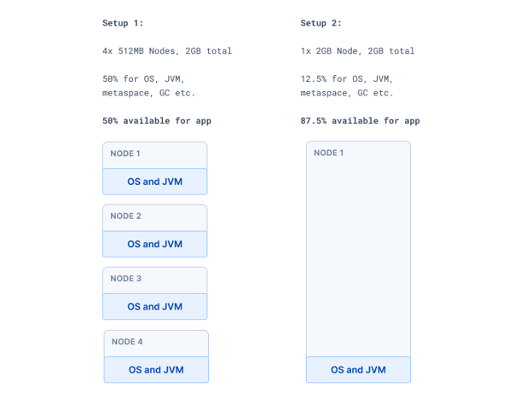The image size is (532, 399).
Task: Select the NODE 4 box label
Action: point(127,341)
